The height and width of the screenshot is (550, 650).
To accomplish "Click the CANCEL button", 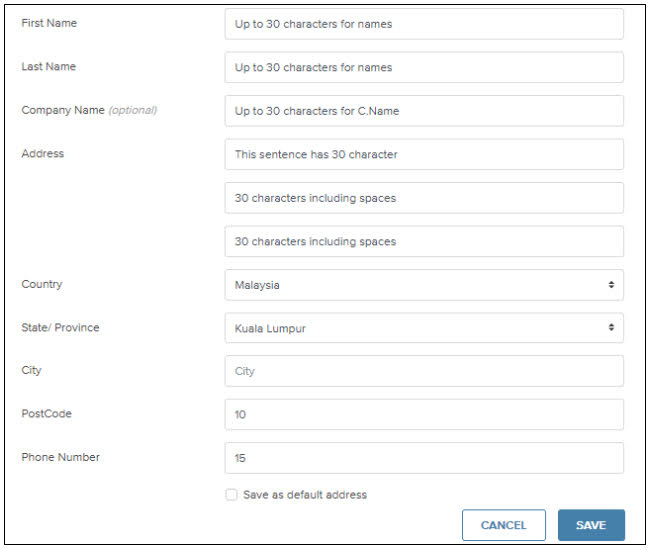I will tap(504, 525).
